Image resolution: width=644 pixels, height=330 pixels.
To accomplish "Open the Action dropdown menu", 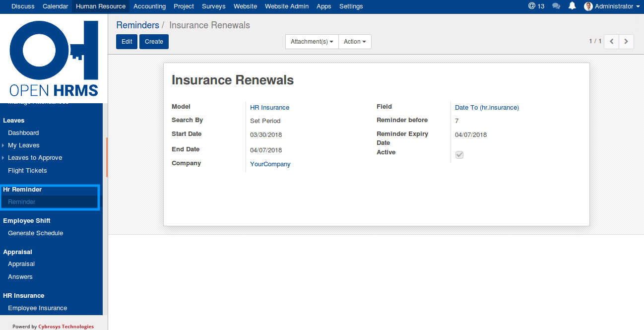I will 355,42.
